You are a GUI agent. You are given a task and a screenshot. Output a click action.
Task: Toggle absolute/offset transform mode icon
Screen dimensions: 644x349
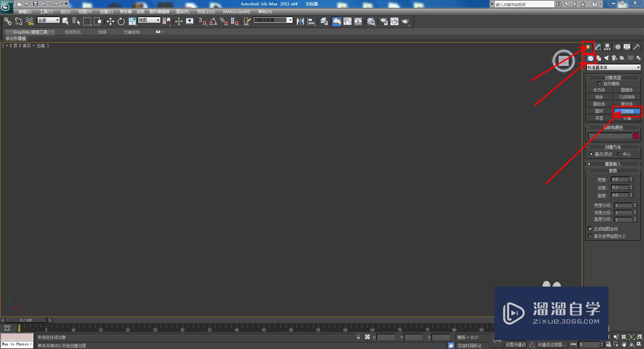pyautogui.click(x=367, y=337)
